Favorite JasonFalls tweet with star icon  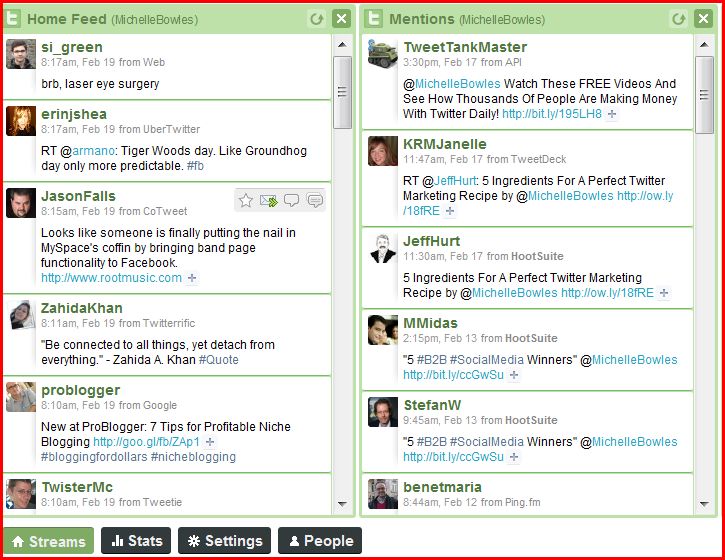[x=246, y=201]
